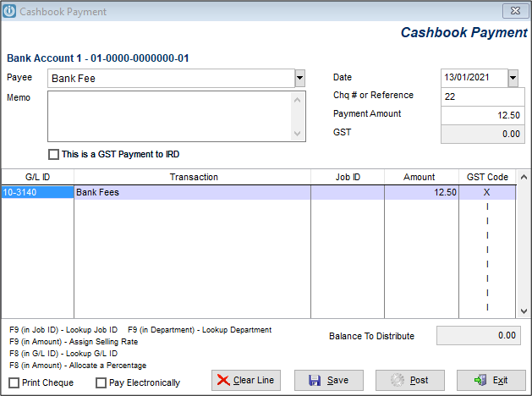The width and height of the screenshot is (532, 396).
Task: Click the Job ID column header
Action: [x=348, y=177]
